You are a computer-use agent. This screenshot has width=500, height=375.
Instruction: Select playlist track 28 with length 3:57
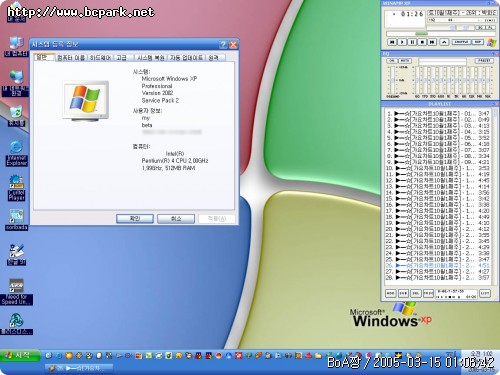[x=438, y=277]
